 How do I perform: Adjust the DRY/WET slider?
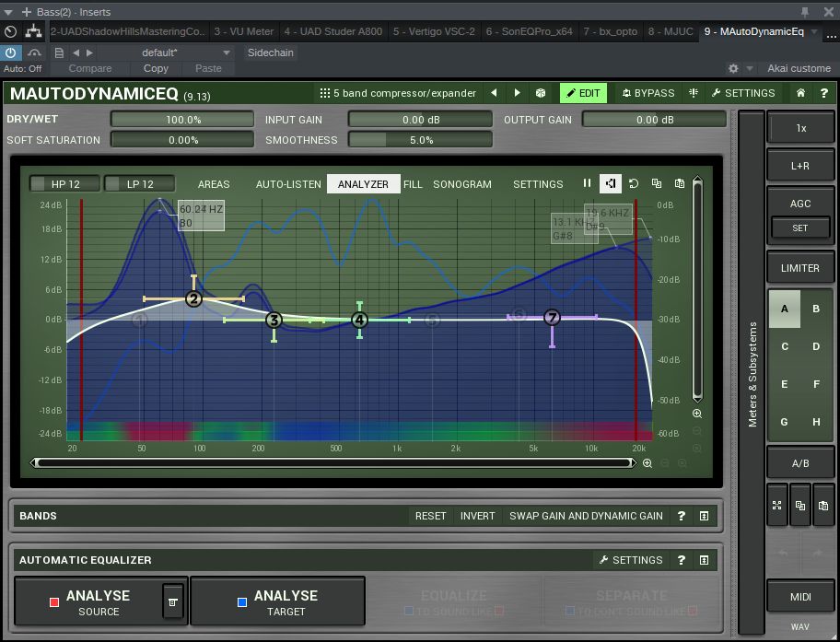182,119
